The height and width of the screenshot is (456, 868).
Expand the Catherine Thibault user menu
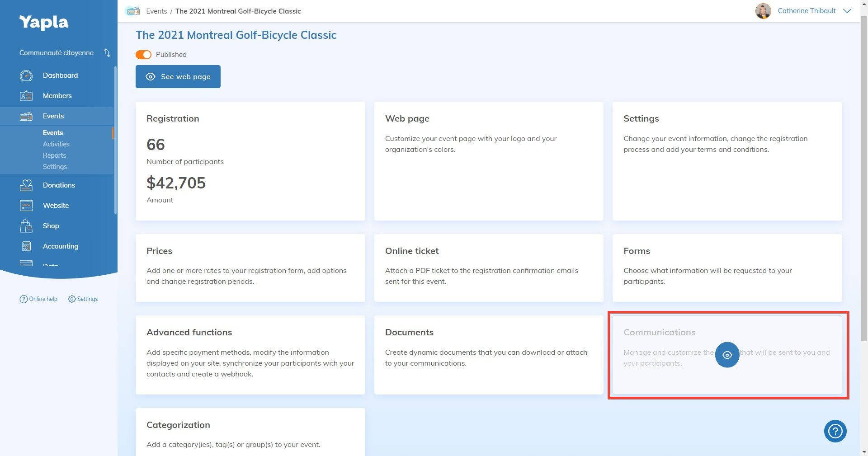click(847, 11)
